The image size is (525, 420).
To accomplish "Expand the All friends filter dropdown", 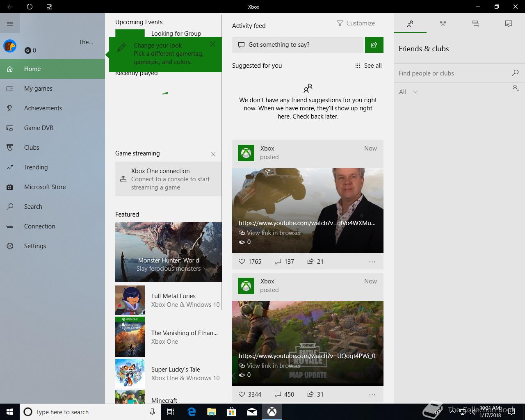I will pyautogui.click(x=409, y=92).
